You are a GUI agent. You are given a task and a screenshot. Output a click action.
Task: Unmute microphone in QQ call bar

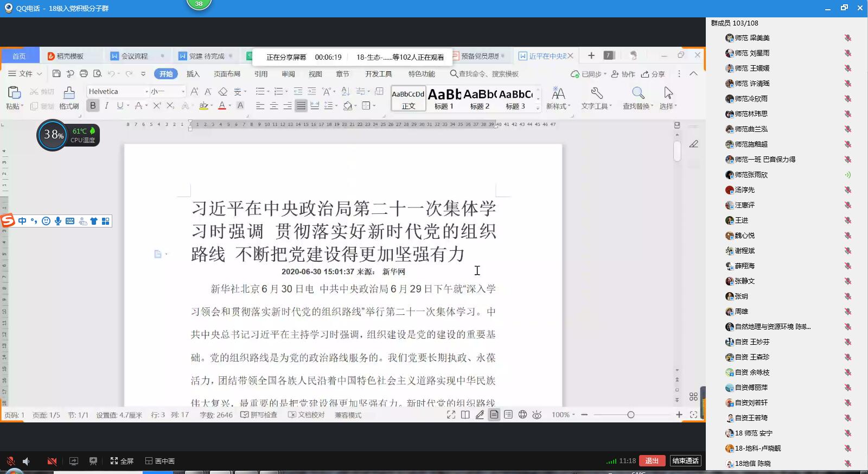(x=10, y=461)
